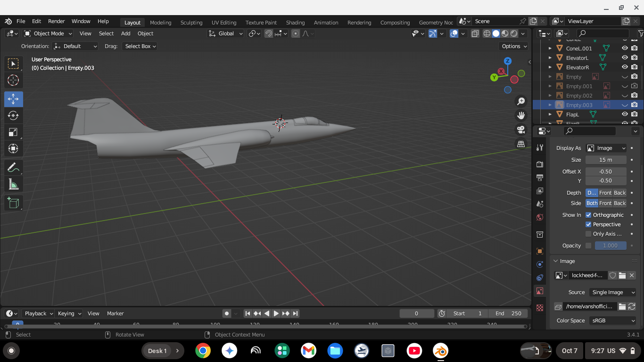Click the viewport zoom magnifier icon

pos(521,101)
